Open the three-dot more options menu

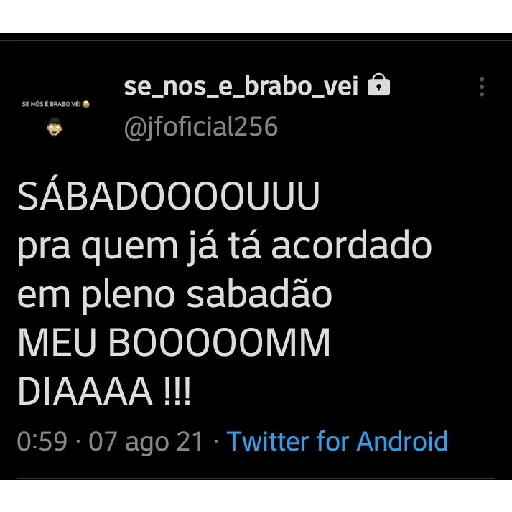pos(482,87)
